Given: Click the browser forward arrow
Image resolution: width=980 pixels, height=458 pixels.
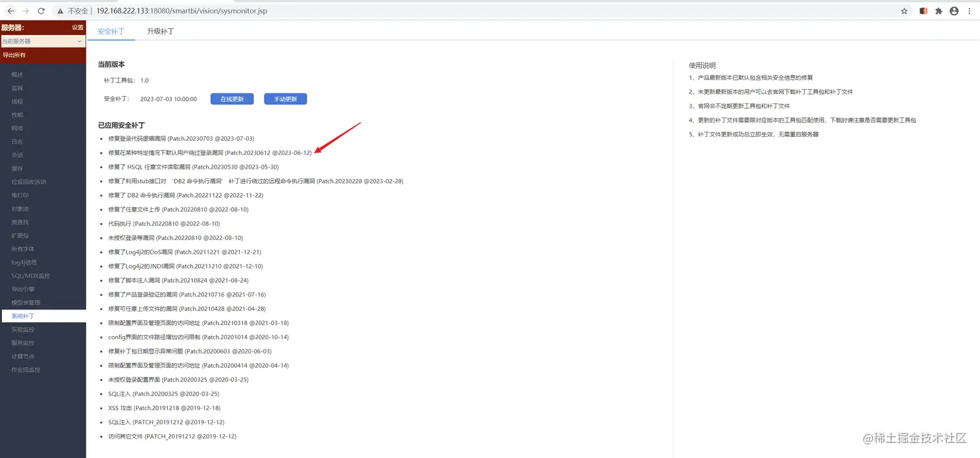Looking at the screenshot, I should [26, 11].
